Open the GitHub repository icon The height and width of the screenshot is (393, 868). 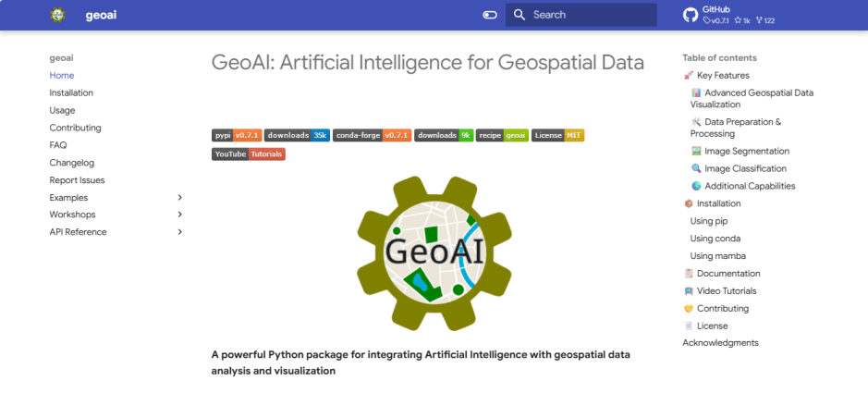click(x=690, y=15)
